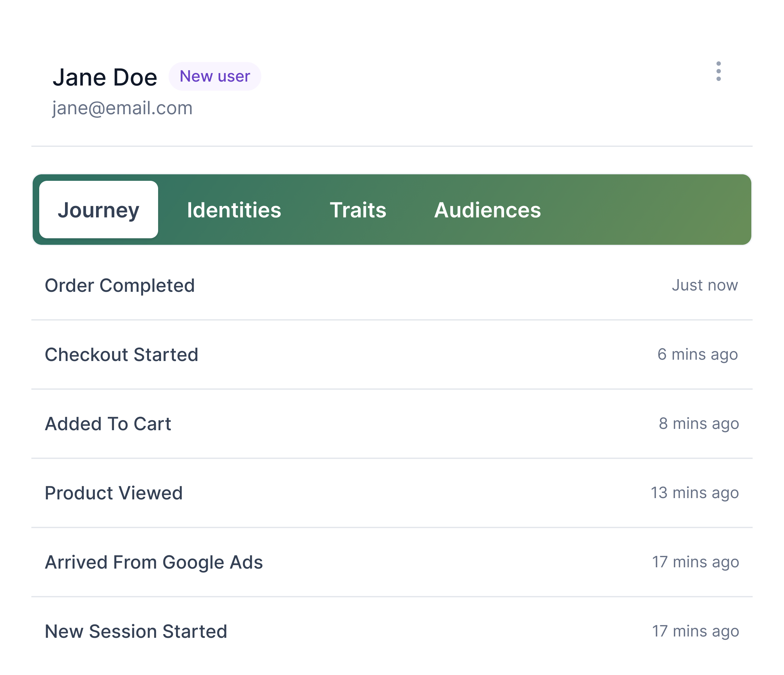Click the jane@email.com email link
This screenshot has height=675, width=784.
(123, 107)
